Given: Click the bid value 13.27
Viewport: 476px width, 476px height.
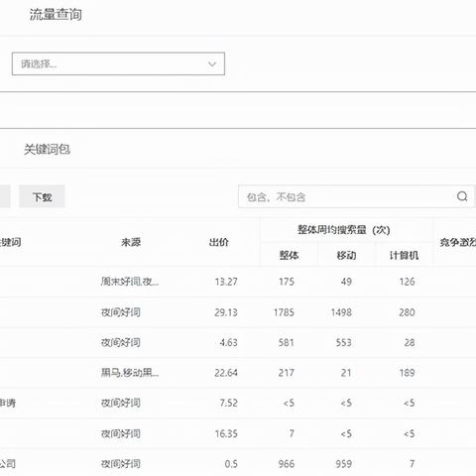Looking at the screenshot, I should 226,282.
